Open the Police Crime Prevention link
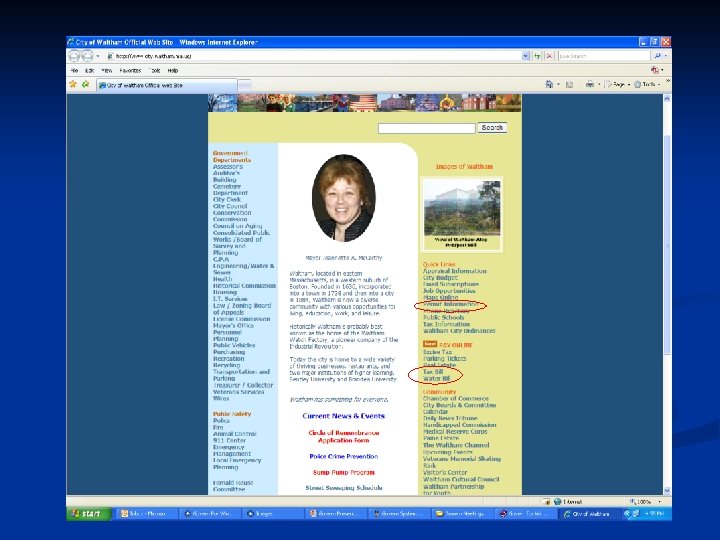This screenshot has height=540, width=720. click(343, 456)
